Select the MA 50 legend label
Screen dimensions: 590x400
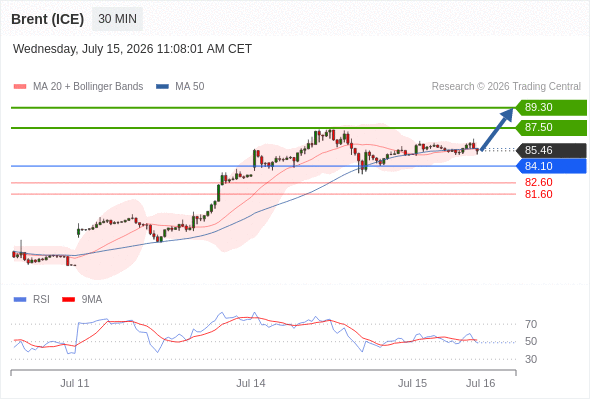190,87
